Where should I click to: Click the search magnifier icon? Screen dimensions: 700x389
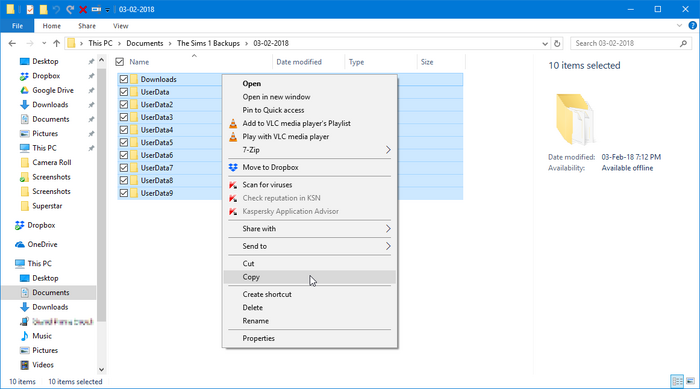coord(683,43)
